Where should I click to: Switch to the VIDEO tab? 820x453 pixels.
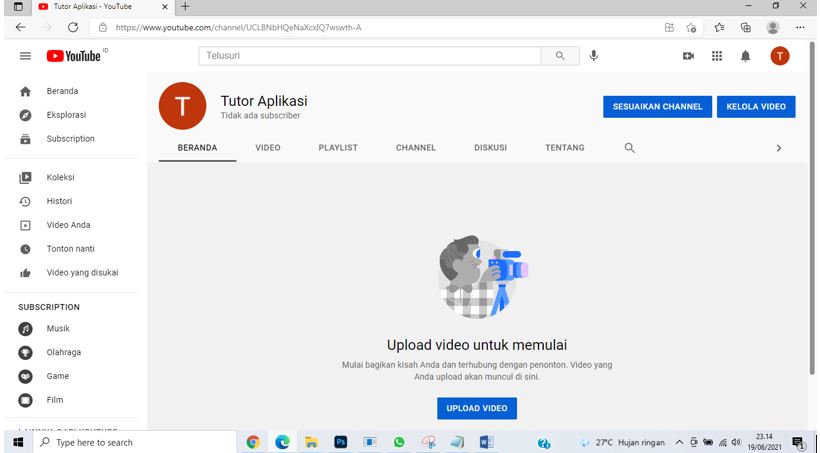point(268,148)
